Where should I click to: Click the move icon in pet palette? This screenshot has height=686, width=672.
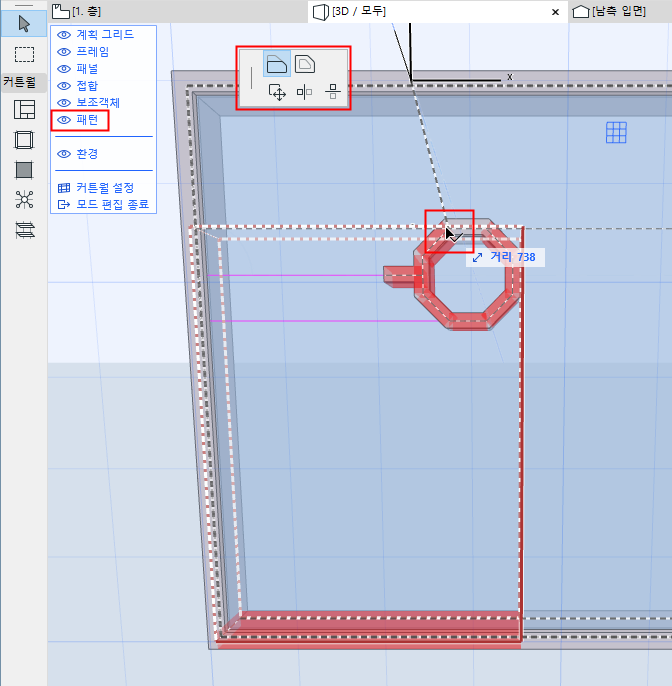coord(278,93)
